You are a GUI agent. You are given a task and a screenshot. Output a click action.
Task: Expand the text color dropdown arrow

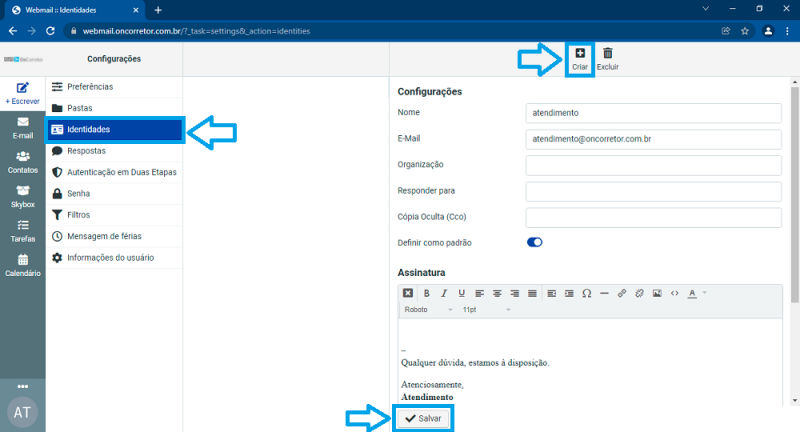coord(705,293)
